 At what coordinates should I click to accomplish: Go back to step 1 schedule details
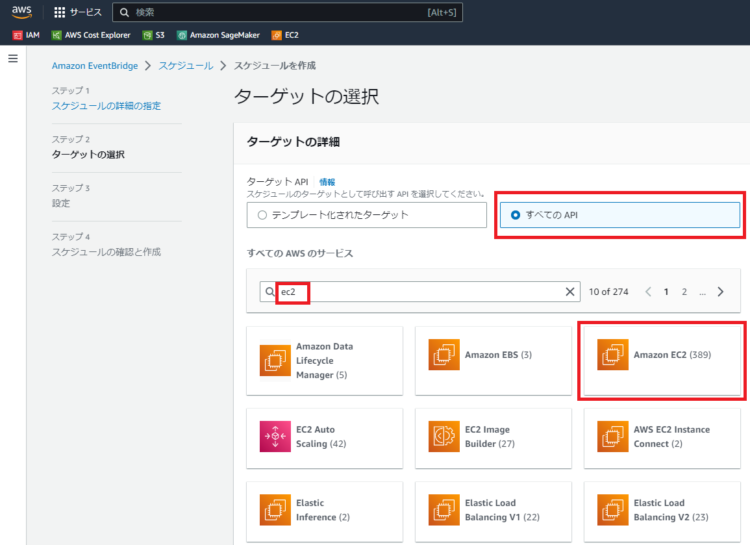click(106, 106)
